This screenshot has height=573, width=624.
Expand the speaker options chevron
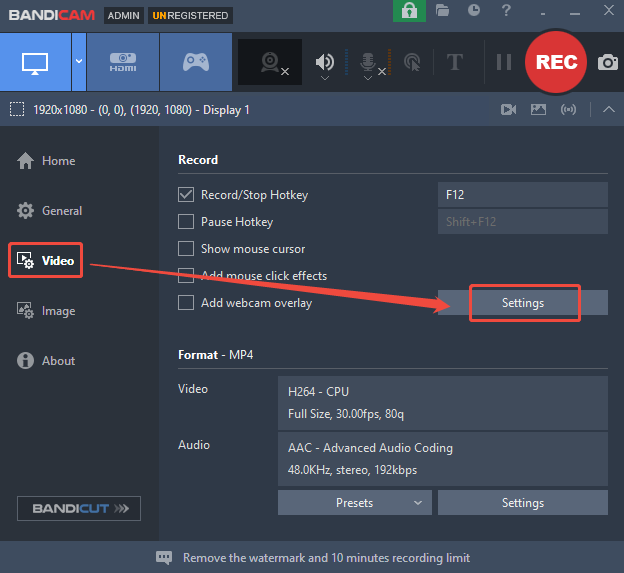pos(325,78)
